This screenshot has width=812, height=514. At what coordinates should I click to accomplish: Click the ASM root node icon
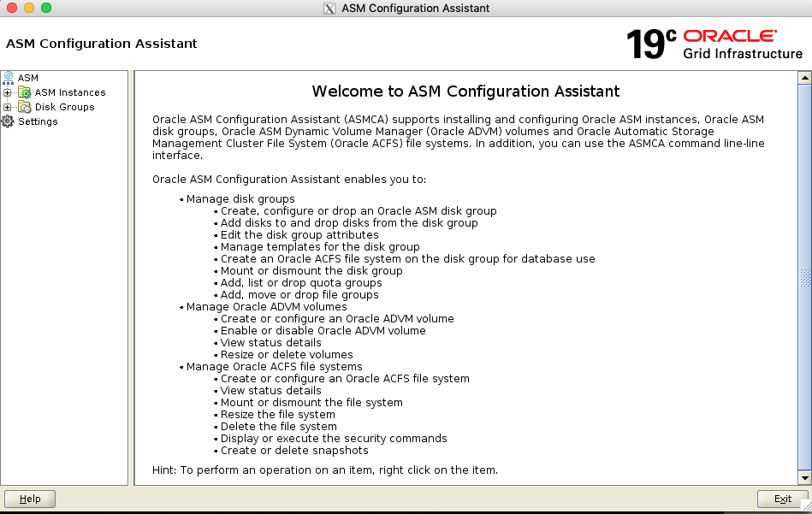click(x=9, y=78)
